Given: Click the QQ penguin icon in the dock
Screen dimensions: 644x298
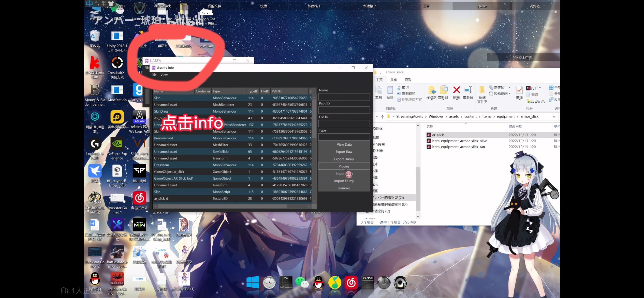Looking at the screenshot, I should [x=318, y=283].
